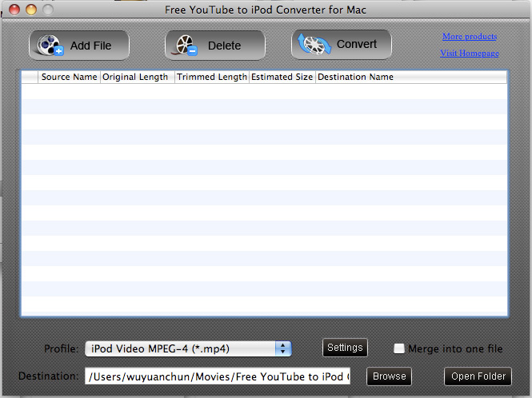Follow the Visit Homepage link
Screen dimensions: 532x398
point(470,54)
